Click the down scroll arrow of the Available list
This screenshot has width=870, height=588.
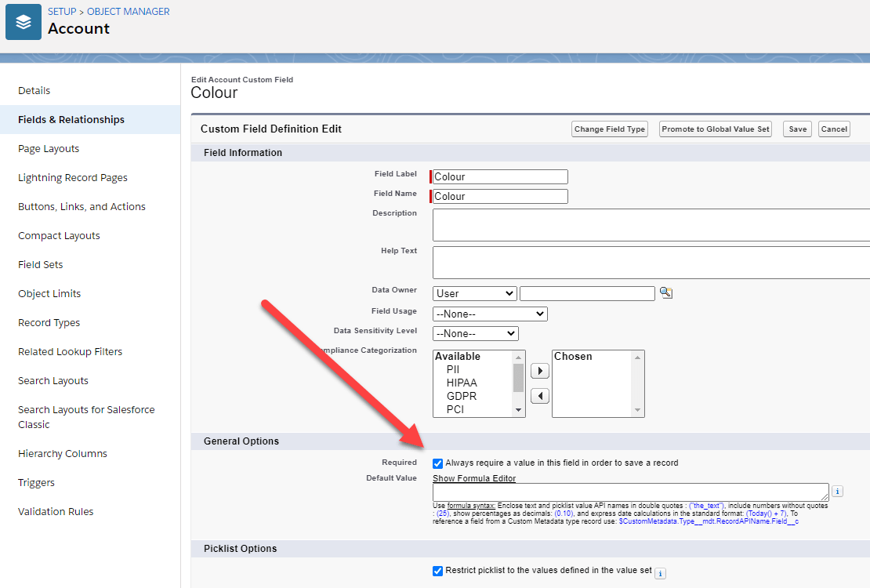518,408
